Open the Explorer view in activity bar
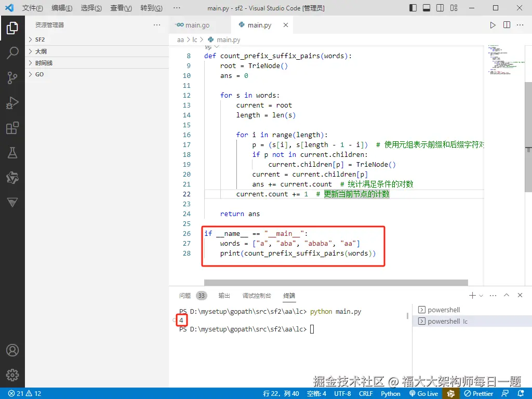This screenshot has height=399, width=532. click(12, 28)
